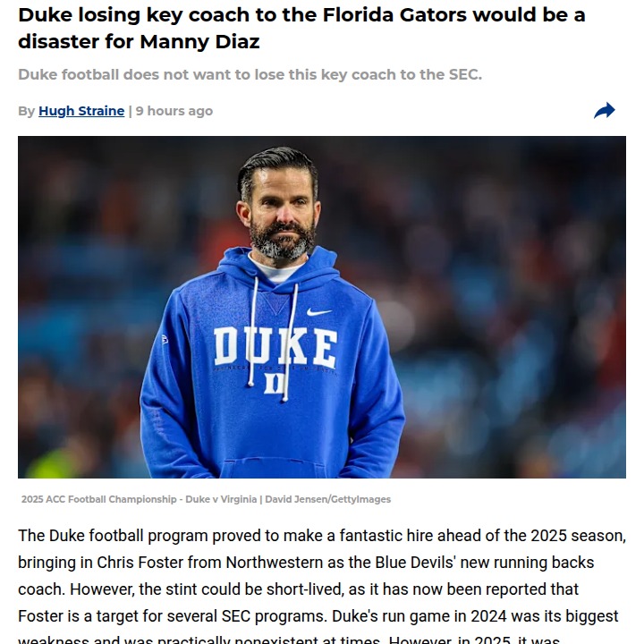This screenshot has width=644, height=644.
Task: Click the small D logo on the hoodie
Action: 275,383
